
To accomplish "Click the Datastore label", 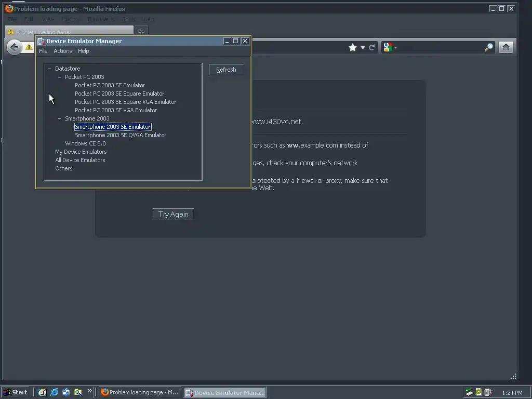I will click(68, 69).
